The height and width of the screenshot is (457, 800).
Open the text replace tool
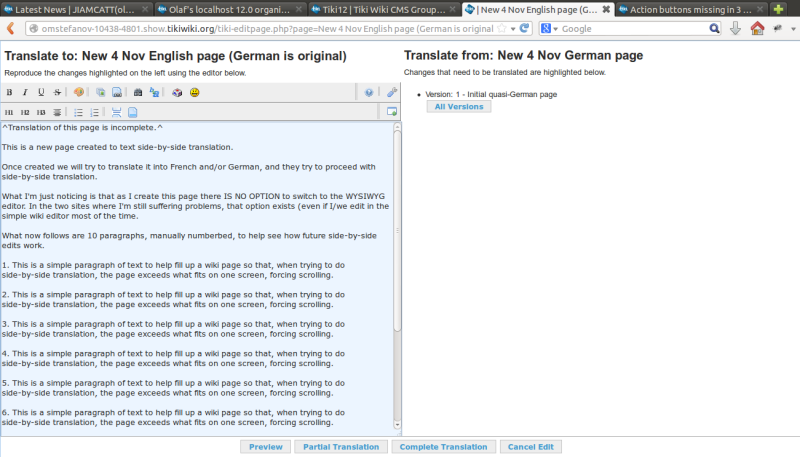[x=154, y=92]
